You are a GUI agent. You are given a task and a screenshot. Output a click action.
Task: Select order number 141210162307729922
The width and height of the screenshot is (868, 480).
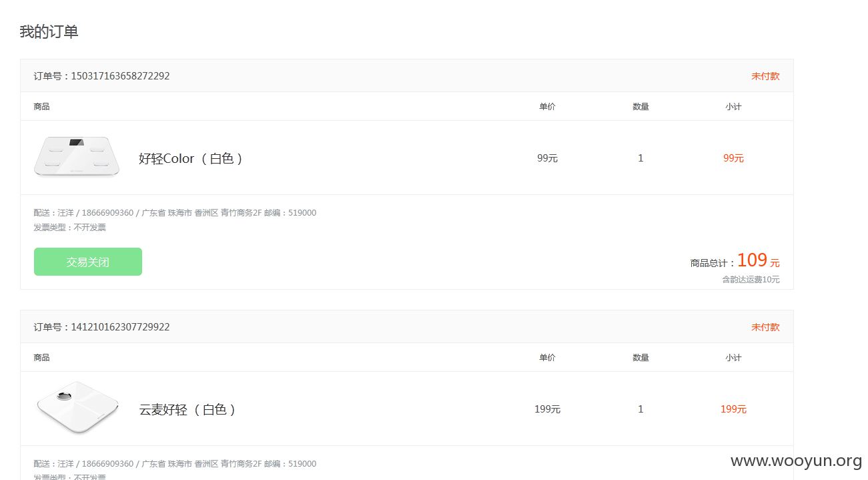click(120, 327)
